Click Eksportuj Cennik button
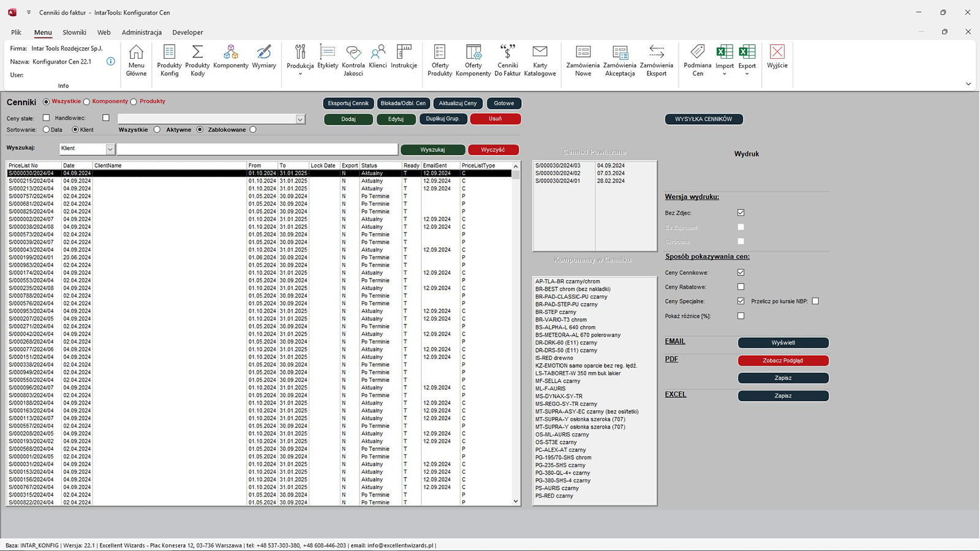 (x=348, y=103)
